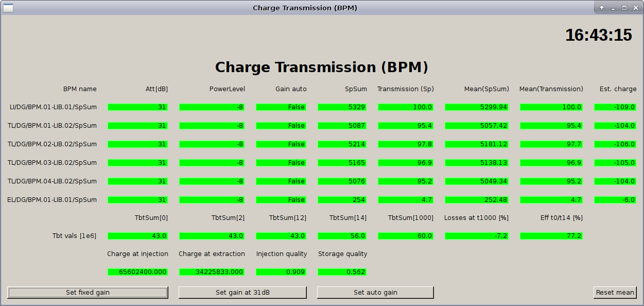
Task: Maximize the Charge Transmission window
Action: [x=624, y=8]
